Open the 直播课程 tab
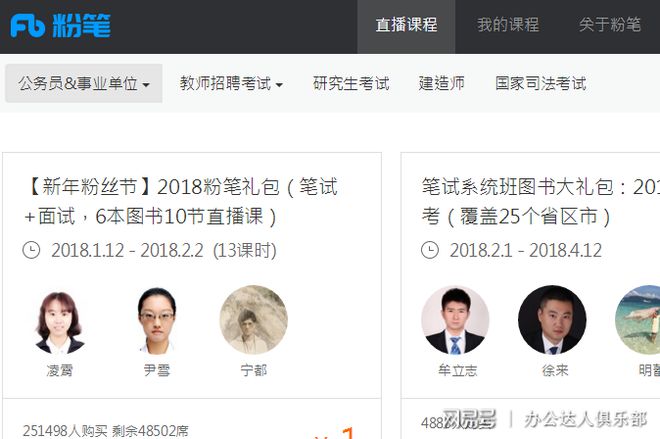This screenshot has width=660, height=439. tap(406, 26)
